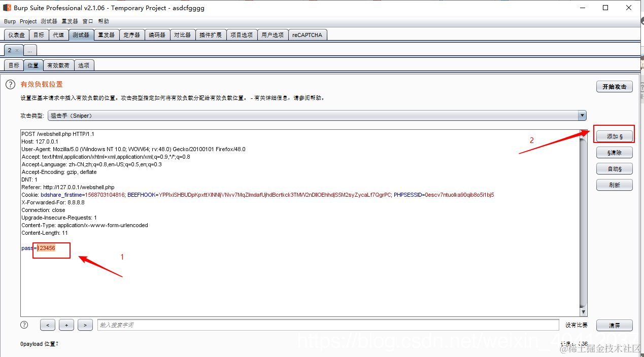The width and height of the screenshot is (644, 357).
Task: Switch to the top-level 目标 tab
Action: tap(39, 35)
